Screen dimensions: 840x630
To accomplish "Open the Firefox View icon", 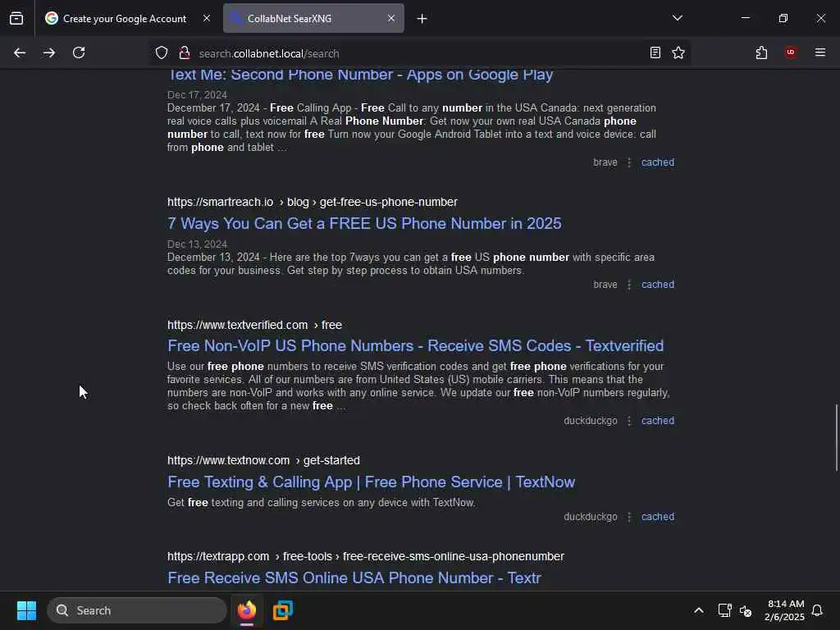I will coord(16,18).
